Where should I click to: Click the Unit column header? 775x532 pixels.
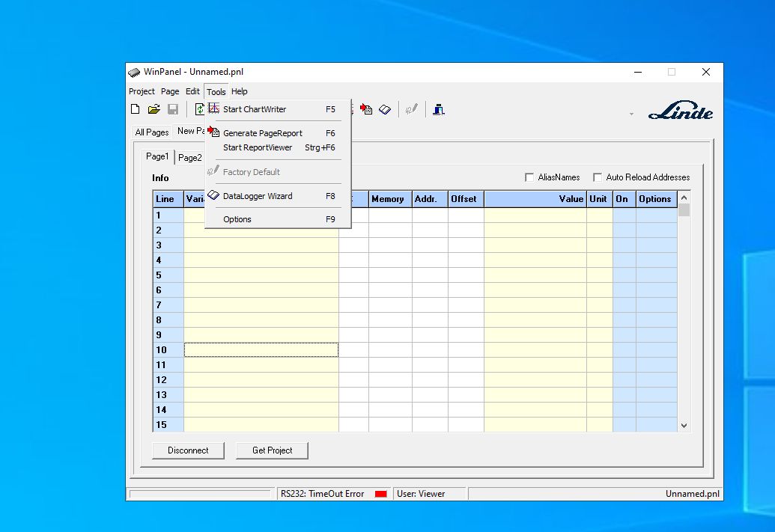pos(600,199)
